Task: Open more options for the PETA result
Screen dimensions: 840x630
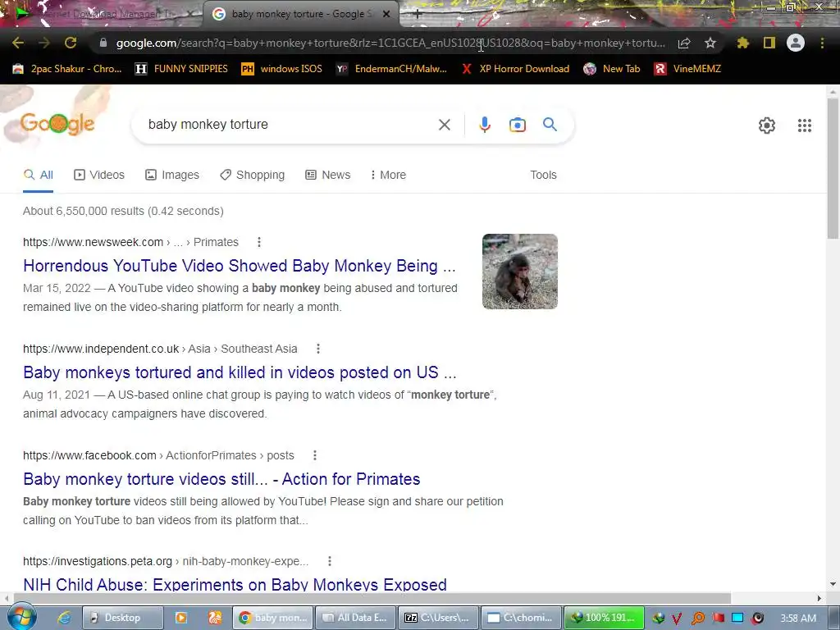Action: [x=330, y=561]
